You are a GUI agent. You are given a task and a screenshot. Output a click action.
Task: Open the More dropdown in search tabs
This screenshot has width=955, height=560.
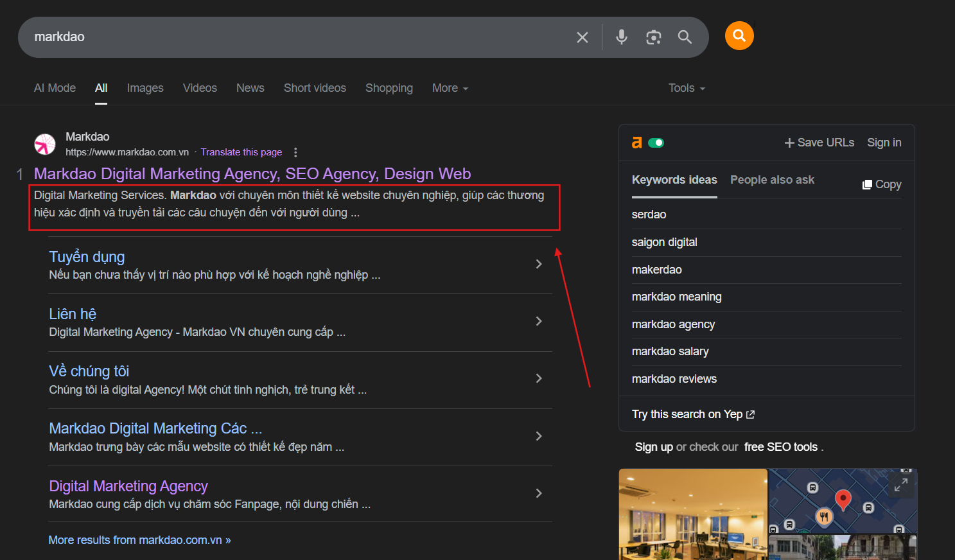click(x=450, y=88)
